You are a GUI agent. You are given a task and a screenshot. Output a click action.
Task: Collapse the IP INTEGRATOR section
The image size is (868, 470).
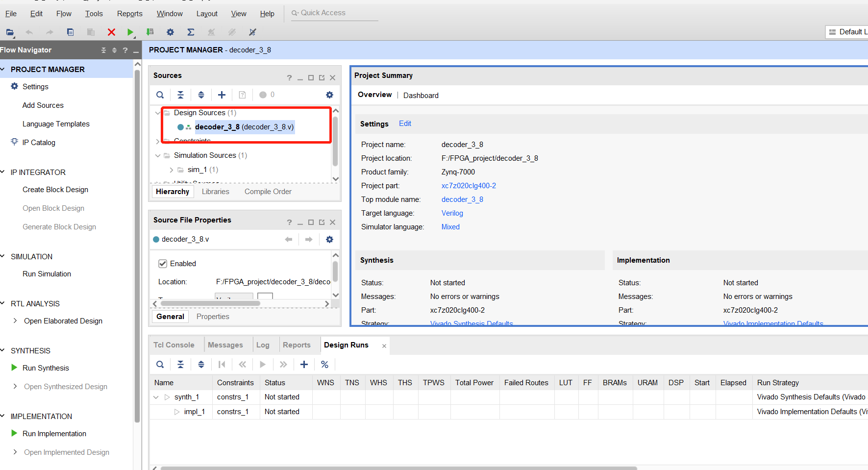pyautogui.click(x=3, y=173)
